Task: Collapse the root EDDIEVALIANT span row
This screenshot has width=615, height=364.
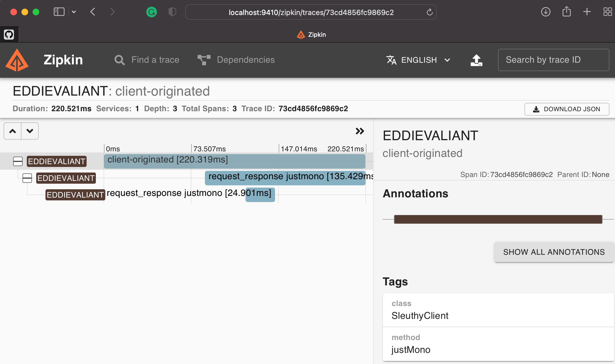Action: 18,161
